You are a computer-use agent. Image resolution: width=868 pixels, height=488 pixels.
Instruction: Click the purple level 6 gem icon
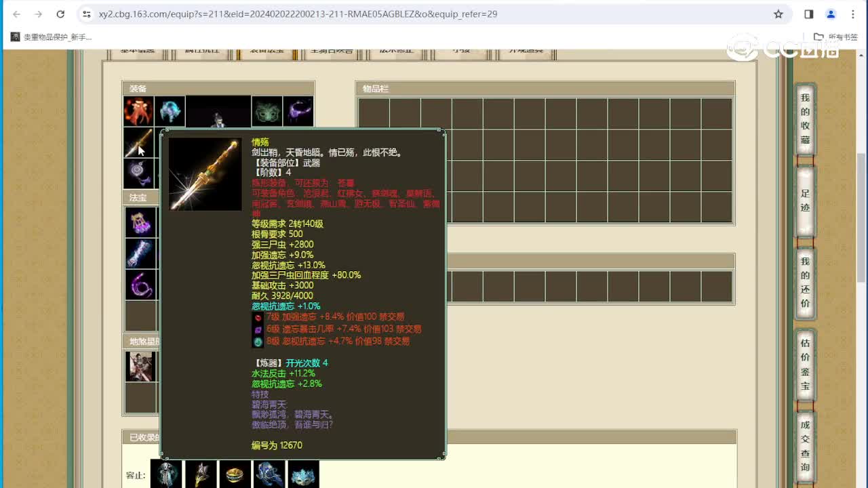click(258, 329)
